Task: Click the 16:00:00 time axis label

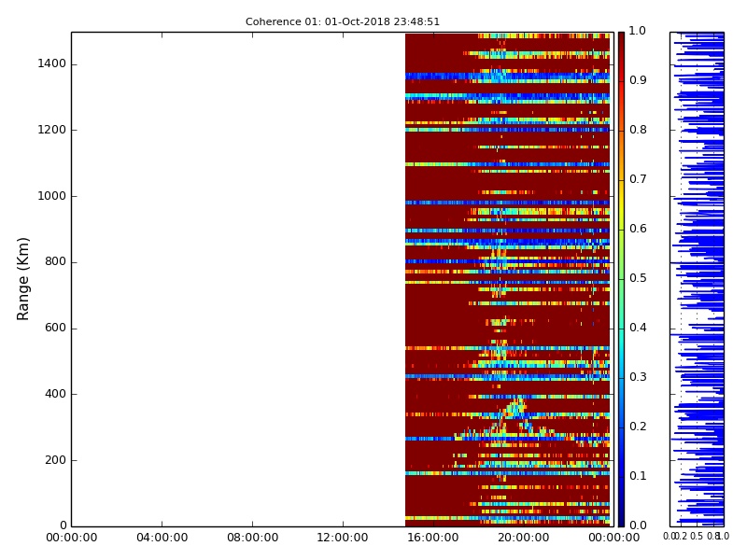Action: 433,538
